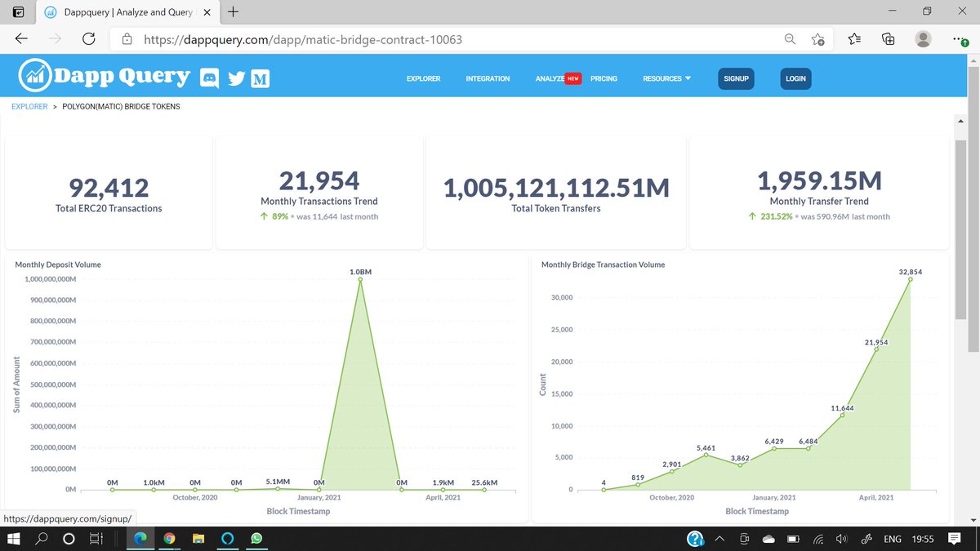Image resolution: width=980 pixels, height=551 pixels.
Task: Click the 92,412 Total ERC20 Transactions value
Action: (x=109, y=189)
